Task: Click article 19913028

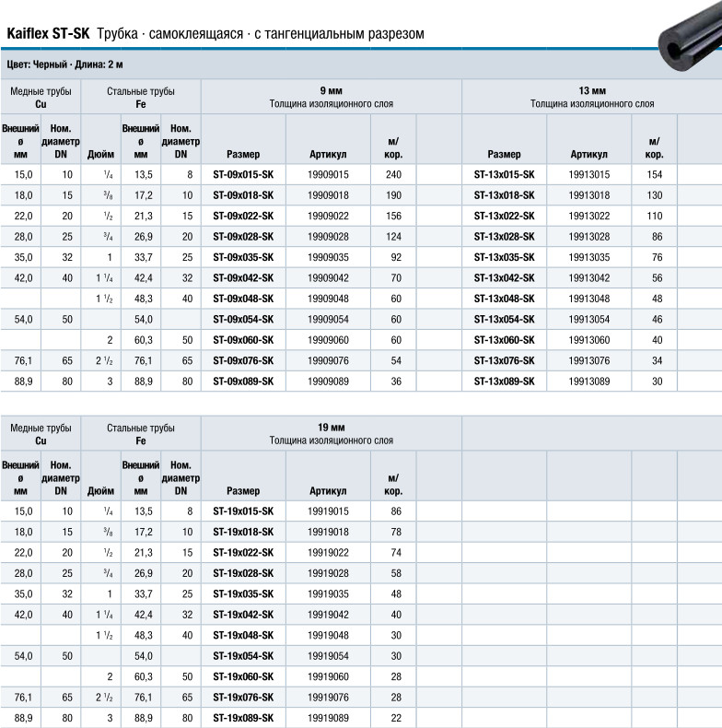Action: coord(589,237)
